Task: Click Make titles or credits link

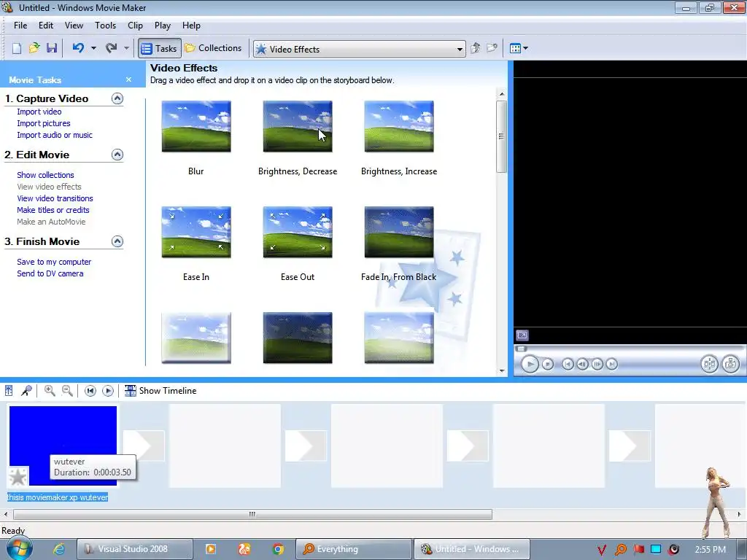Action: 53,210
